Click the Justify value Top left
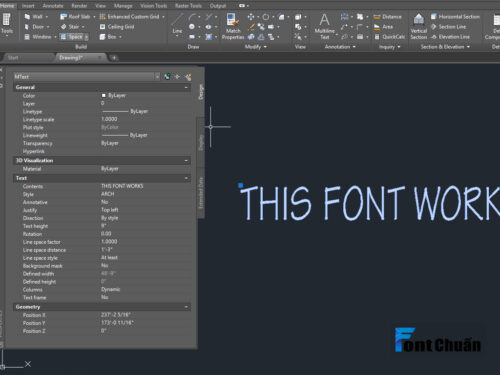This screenshot has width=500, height=375. pos(110,210)
